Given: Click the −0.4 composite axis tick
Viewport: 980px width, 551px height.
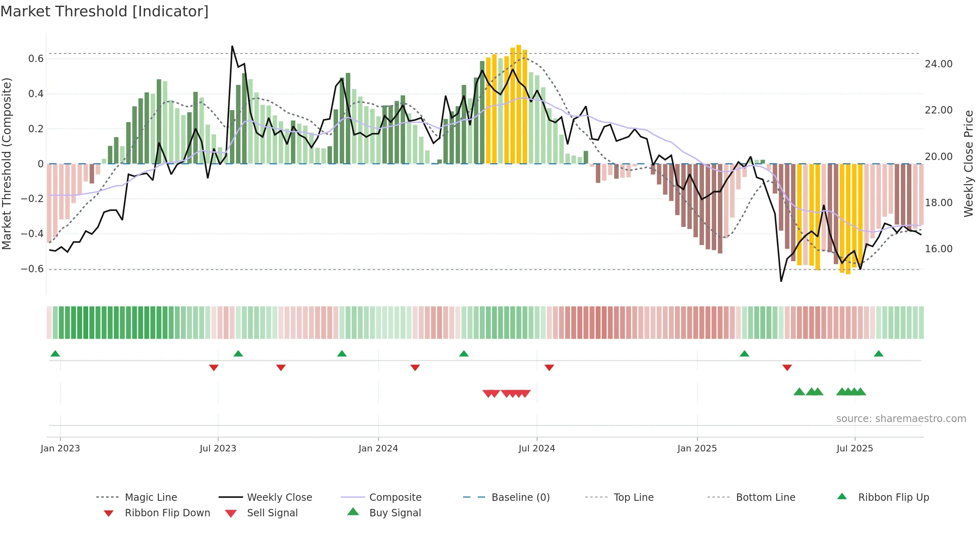Looking at the screenshot, I should 32,234.
